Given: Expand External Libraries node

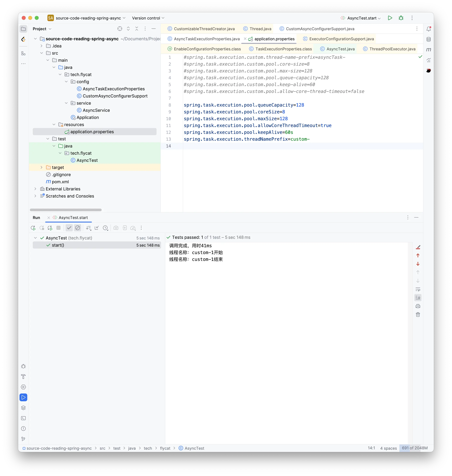Looking at the screenshot, I should (35, 189).
